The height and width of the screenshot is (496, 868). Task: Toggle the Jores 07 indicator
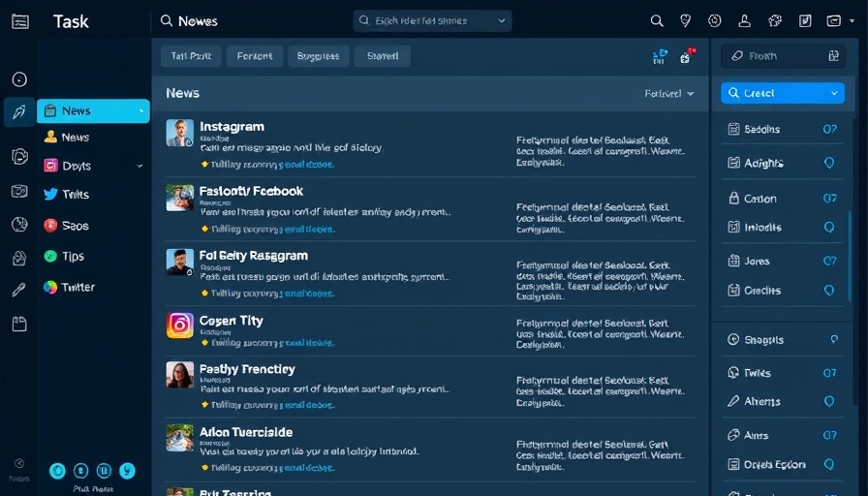[830, 261]
